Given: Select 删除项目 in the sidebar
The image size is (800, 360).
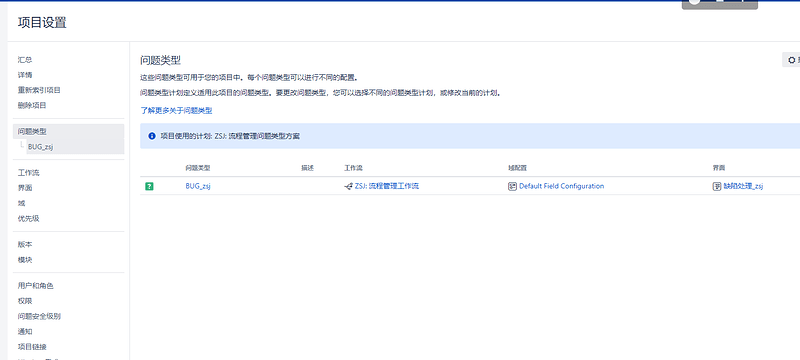Looking at the screenshot, I should [32, 106].
